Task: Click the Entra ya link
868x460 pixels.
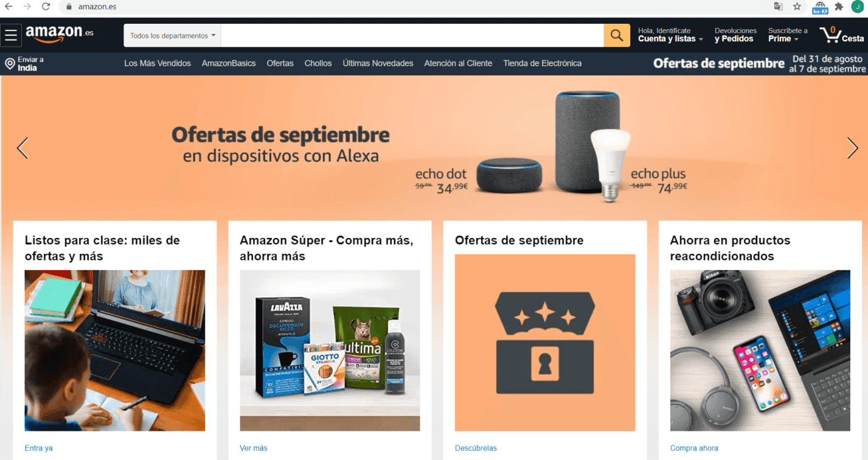Action: (x=38, y=448)
